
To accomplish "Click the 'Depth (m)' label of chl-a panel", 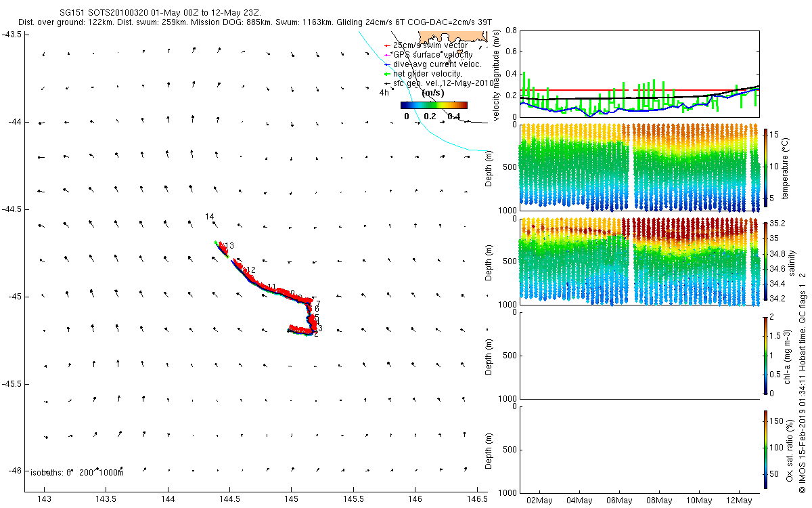I will (490, 356).
